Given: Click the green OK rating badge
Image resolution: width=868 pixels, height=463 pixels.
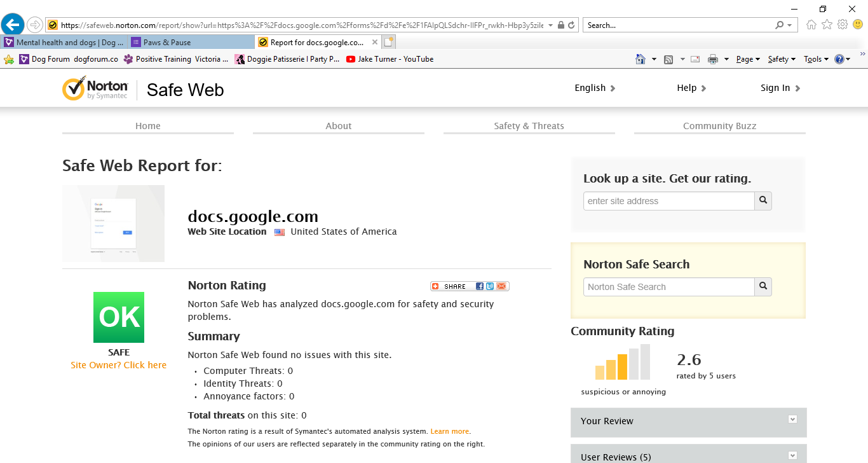Looking at the screenshot, I should [119, 317].
